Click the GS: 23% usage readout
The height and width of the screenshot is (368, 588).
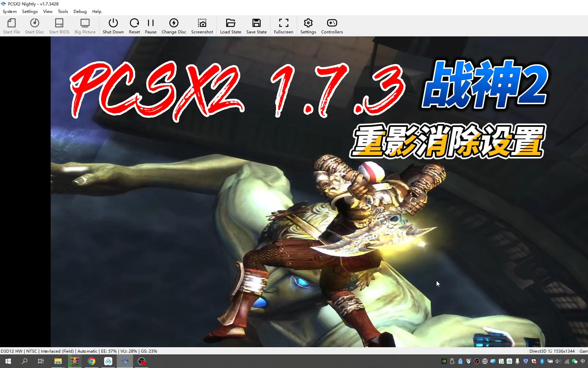point(149,351)
